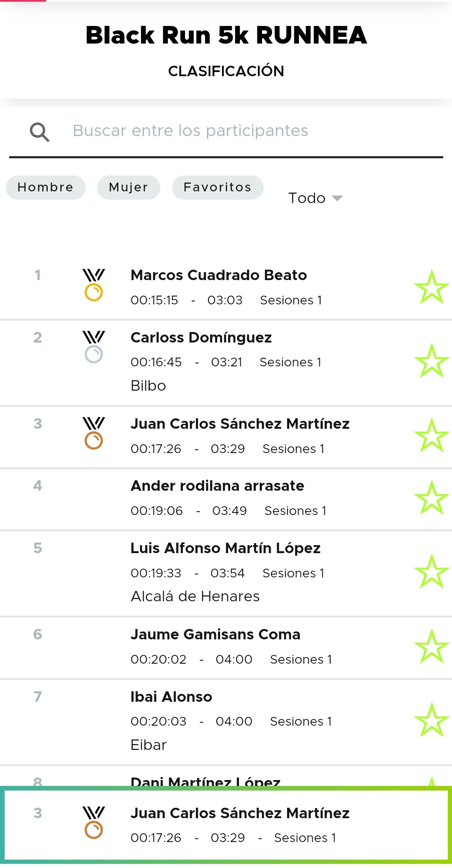This screenshot has height=868, width=452.
Task: Favorite Marcos Cuadrado Beato with star
Action: click(431, 287)
